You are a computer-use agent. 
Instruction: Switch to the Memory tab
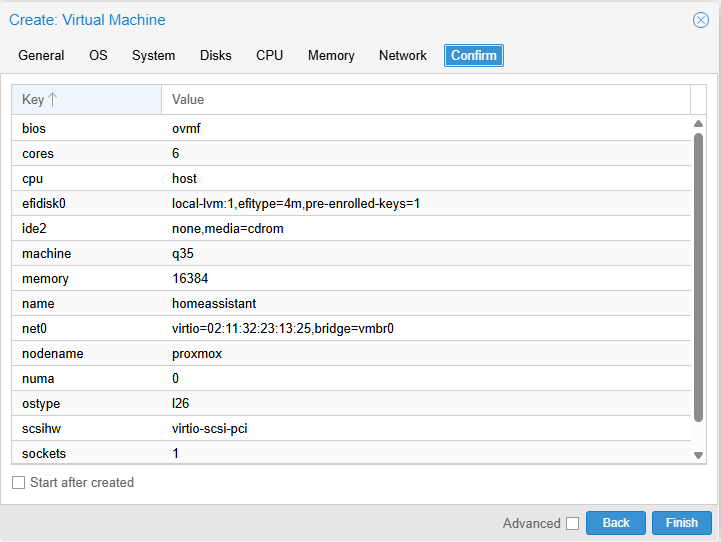pyautogui.click(x=331, y=56)
